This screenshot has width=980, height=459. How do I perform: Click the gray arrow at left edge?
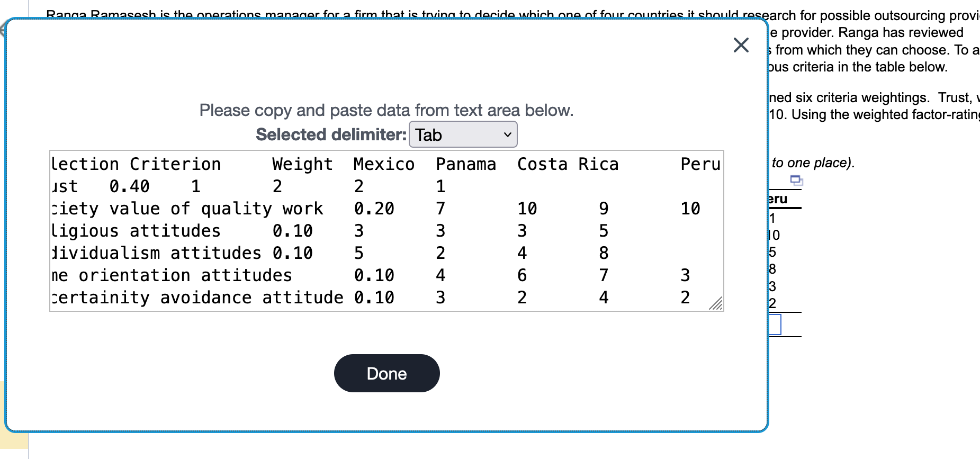(3, 29)
